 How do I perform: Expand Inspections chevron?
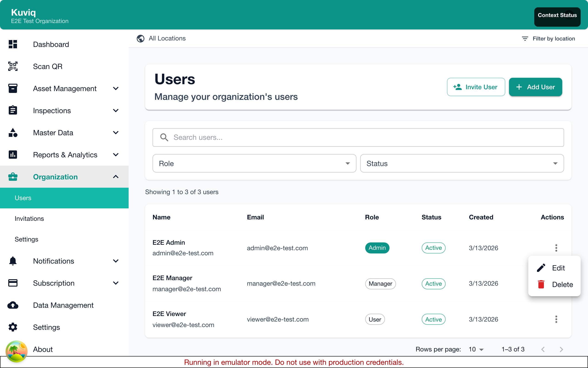116,110
